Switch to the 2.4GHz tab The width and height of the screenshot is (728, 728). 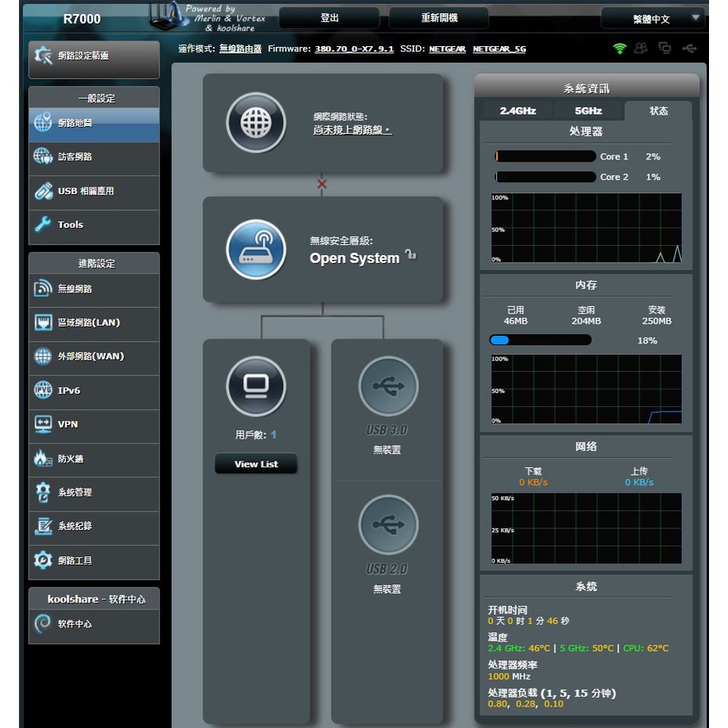coord(518,111)
